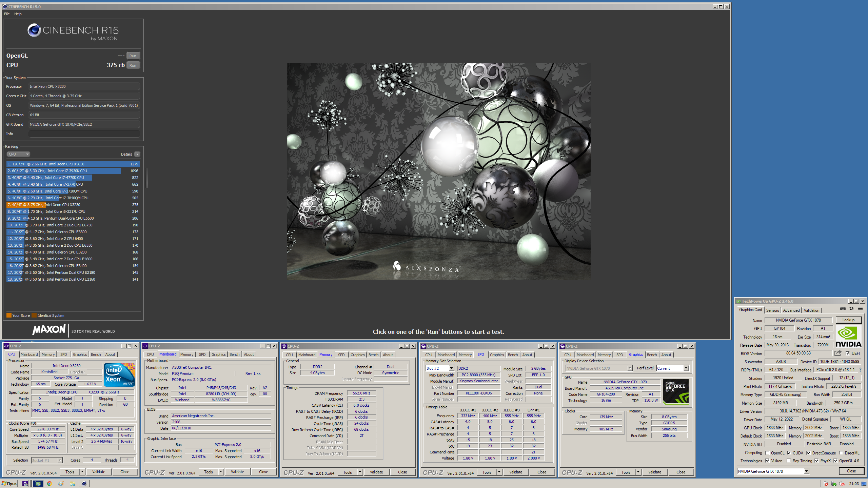
Task: Open the GPU-Z graphics card selector dropdown
Action: [773, 471]
